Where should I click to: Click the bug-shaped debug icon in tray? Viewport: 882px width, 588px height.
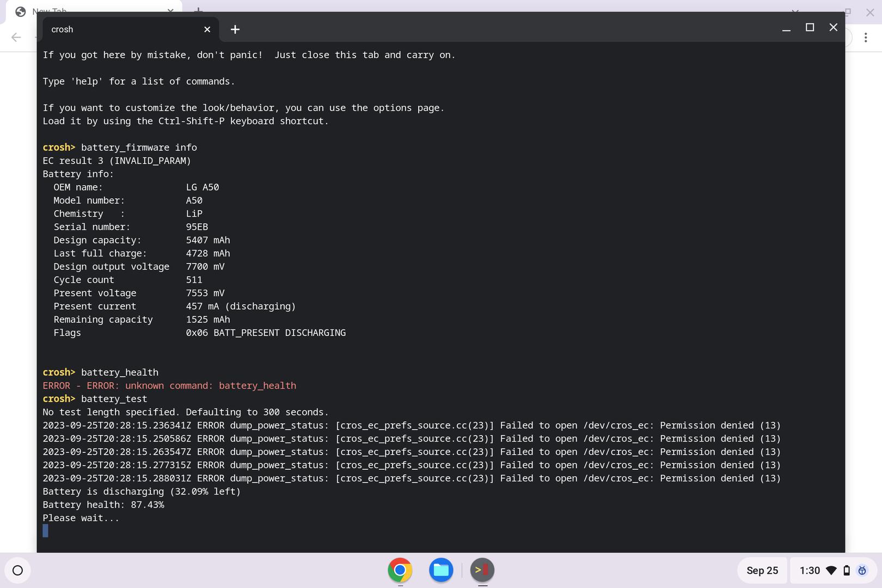[862, 571]
